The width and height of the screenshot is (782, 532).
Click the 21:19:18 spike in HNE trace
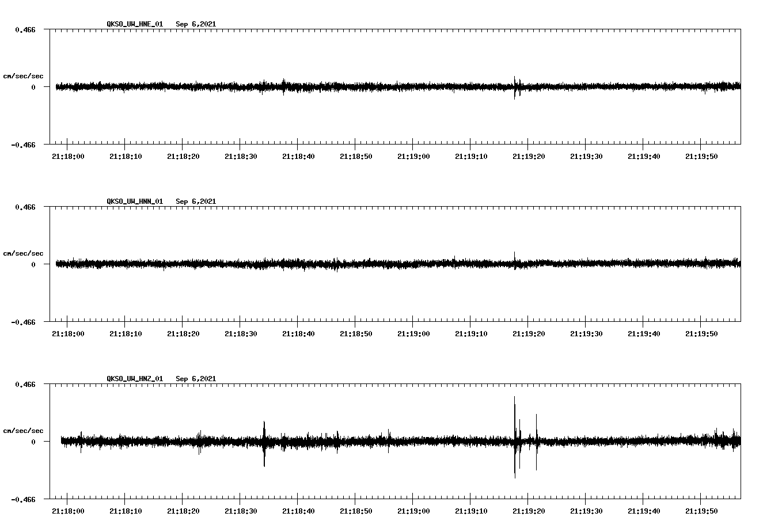point(515,88)
